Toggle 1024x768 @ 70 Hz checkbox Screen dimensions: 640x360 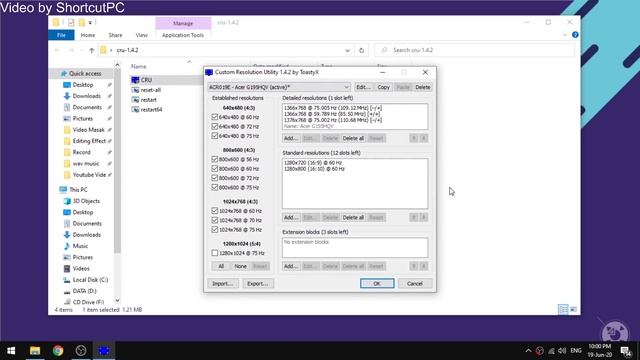(215, 220)
